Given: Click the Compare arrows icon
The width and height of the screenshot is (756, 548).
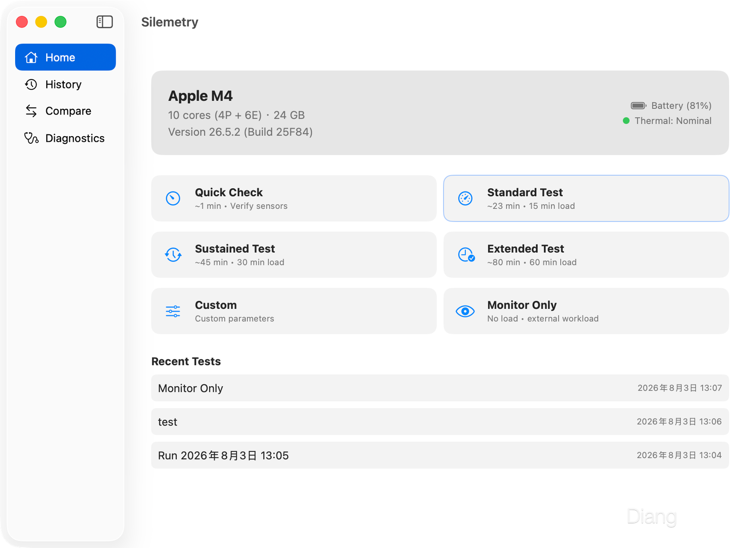Looking at the screenshot, I should coord(31,111).
